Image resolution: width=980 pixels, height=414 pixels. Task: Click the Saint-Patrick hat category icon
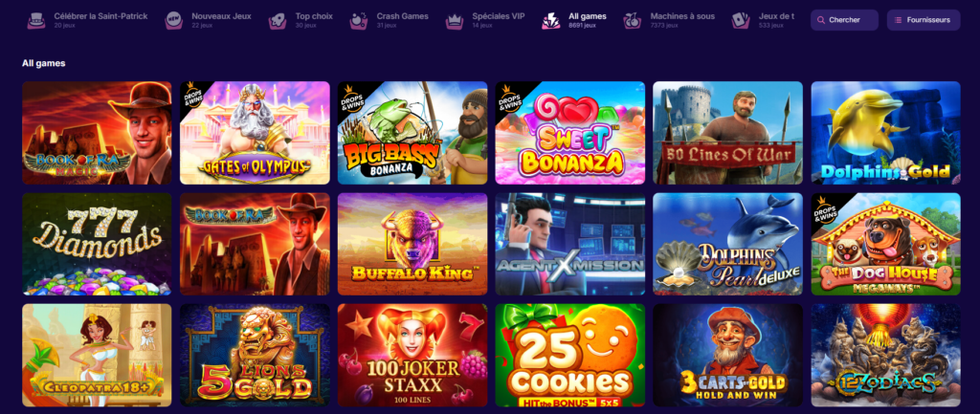[x=36, y=21]
